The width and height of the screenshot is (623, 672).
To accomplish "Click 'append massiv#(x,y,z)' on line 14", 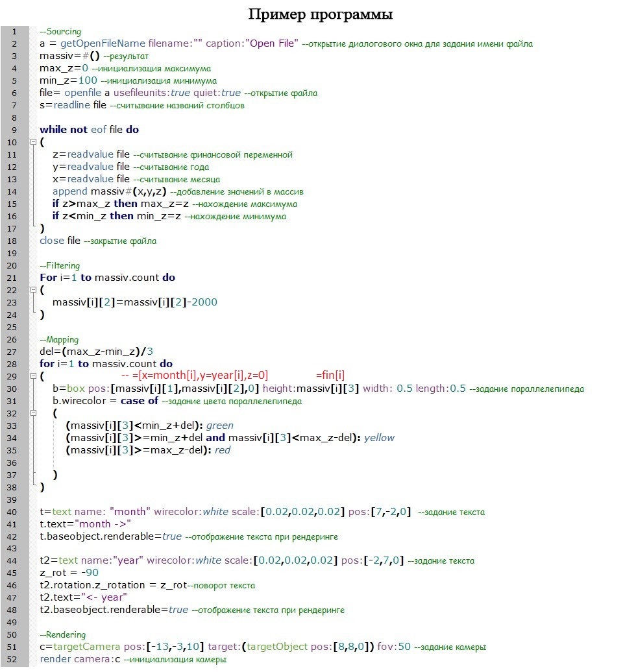I will (x=109, y=191).
